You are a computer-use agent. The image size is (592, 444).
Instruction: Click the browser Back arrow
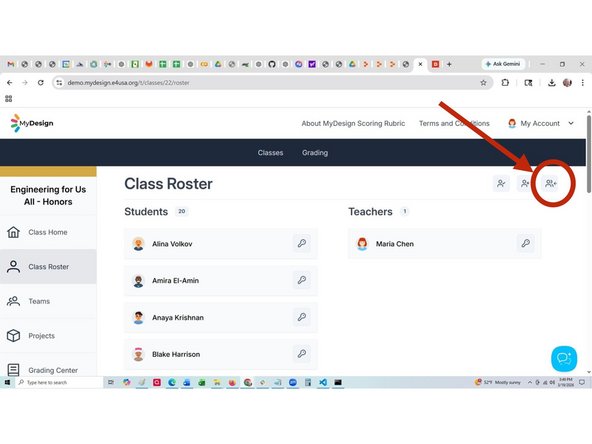point(10,83)
